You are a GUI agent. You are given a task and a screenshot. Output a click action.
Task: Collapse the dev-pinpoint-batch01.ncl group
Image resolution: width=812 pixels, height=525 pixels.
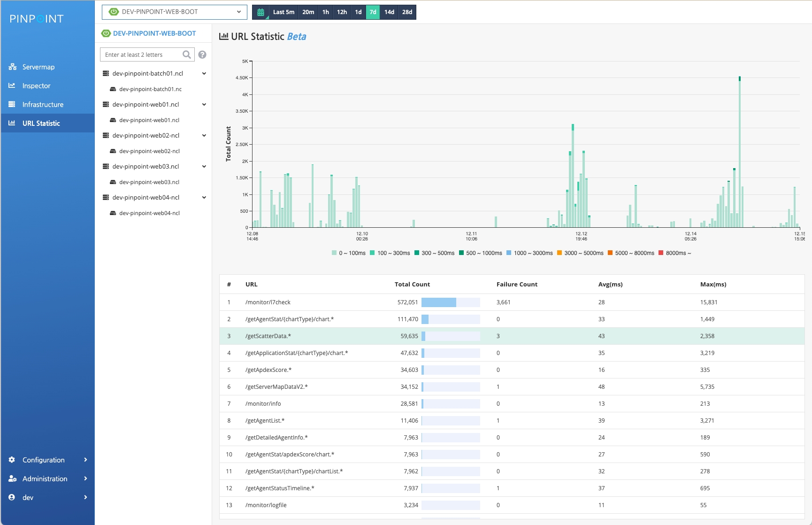(x=204, y=73)
